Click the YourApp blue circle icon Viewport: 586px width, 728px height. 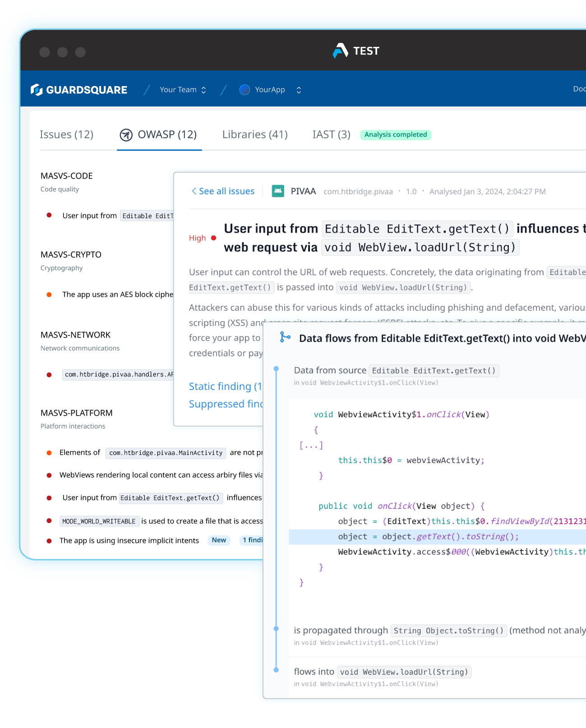[x=245, y=90]
